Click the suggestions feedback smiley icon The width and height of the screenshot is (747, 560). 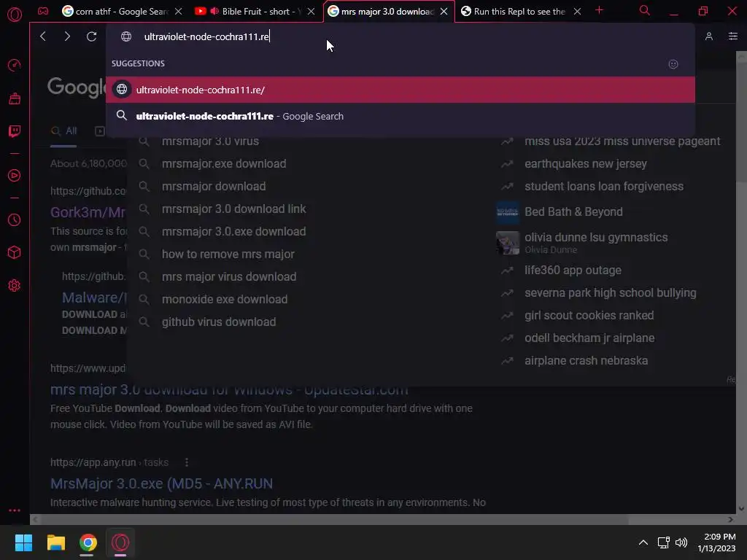point(673,64)
